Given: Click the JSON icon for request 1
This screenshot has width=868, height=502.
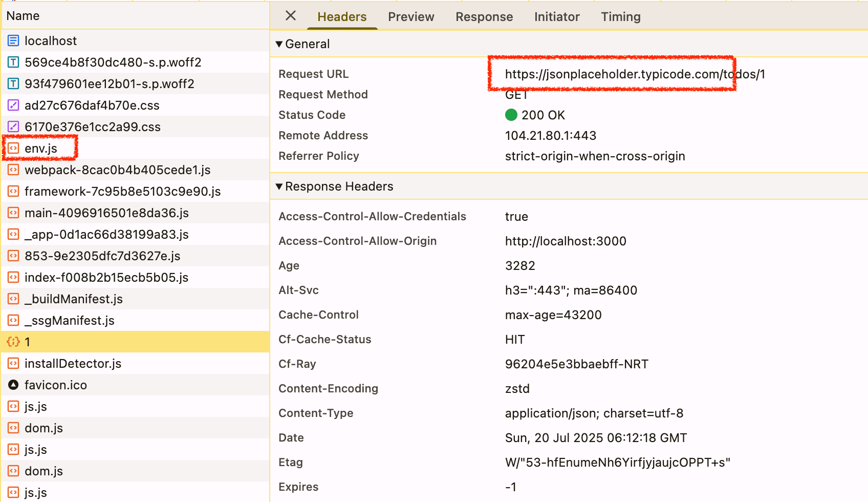Looking at the screenshot, I should pyautogui.click(x=13, y=342).
